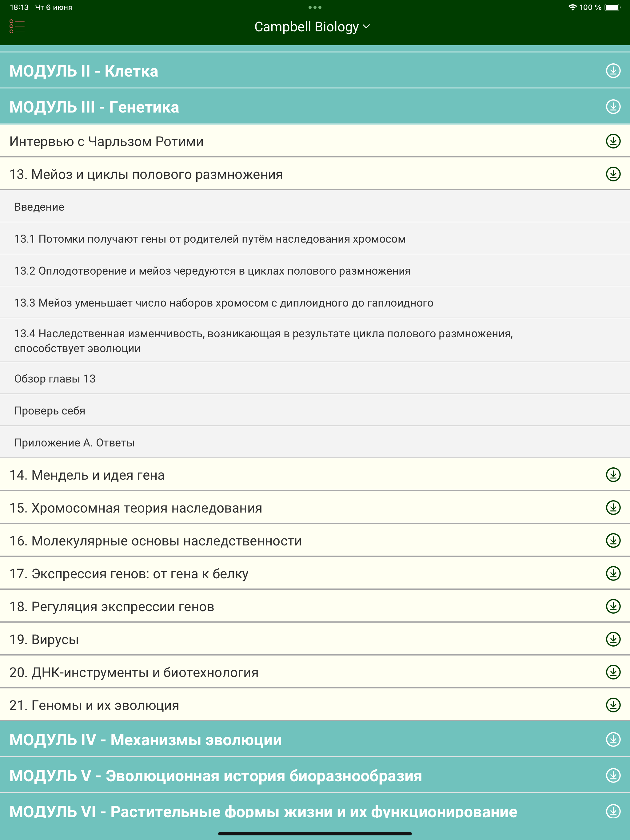Viewport: 630px width, 840px height.
Task: Open the Campbell Biology book dropdown
Action: click(312, 26)
